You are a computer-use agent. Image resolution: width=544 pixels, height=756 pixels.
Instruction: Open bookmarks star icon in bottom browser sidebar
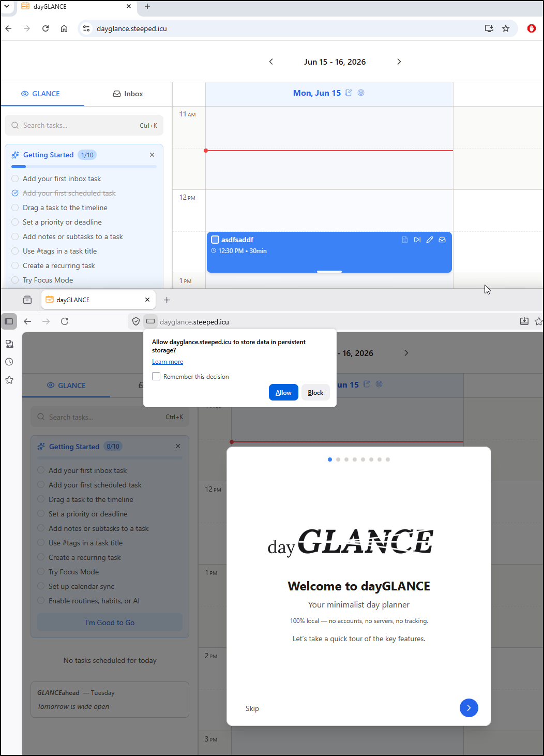[x=9, y=380]
